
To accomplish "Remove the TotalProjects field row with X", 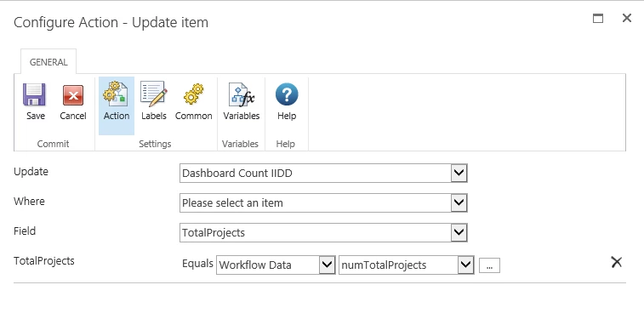I will pos(617,262).
